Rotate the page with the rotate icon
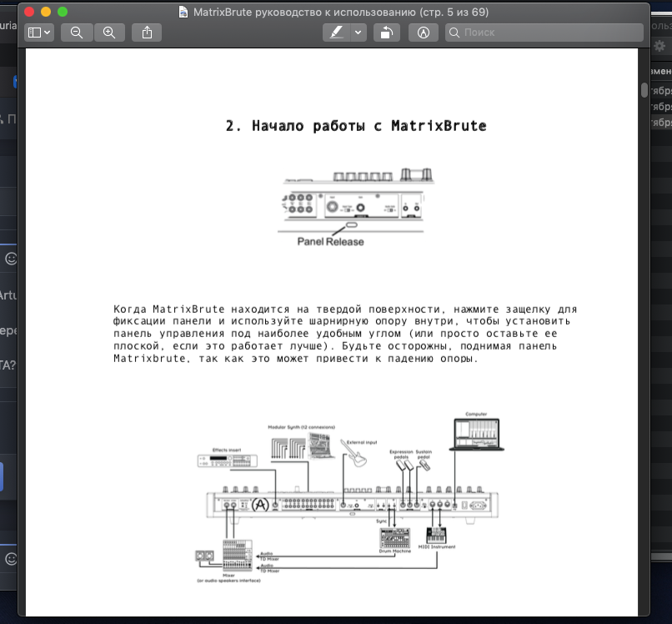The height and width of the screenshot is (624, 672). pos(387,33)
